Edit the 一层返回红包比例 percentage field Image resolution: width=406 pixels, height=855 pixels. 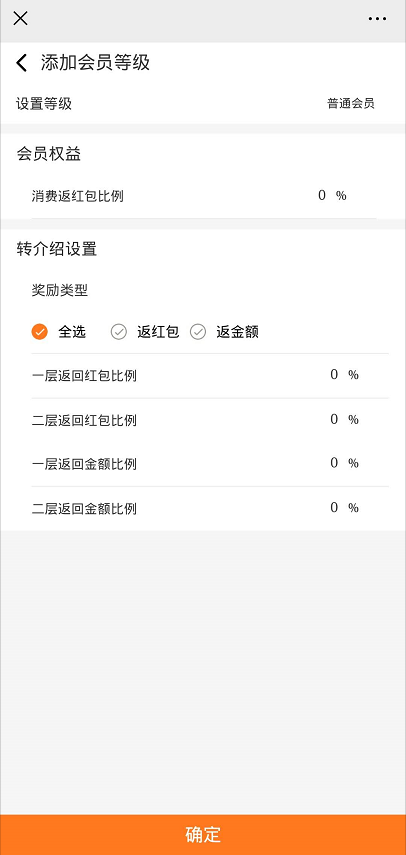334,375
